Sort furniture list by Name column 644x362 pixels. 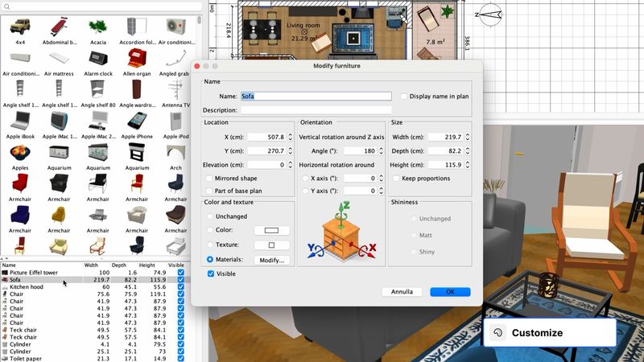click(x=41, y=265)
